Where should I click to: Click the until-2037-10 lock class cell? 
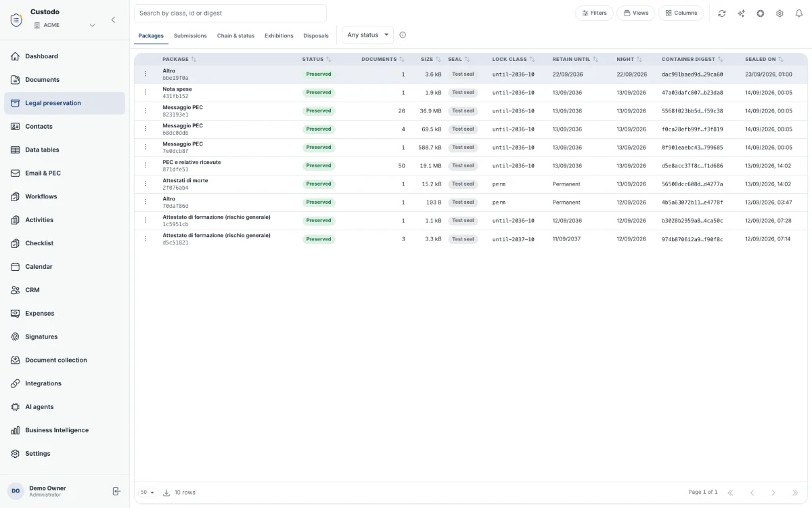pos(514,239)
